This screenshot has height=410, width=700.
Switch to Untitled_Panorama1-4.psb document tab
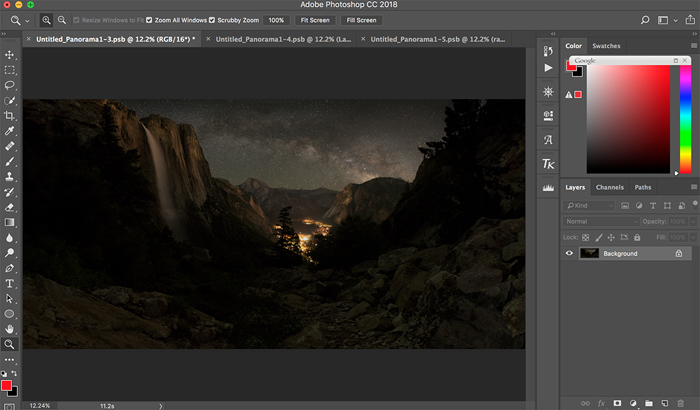282,39
